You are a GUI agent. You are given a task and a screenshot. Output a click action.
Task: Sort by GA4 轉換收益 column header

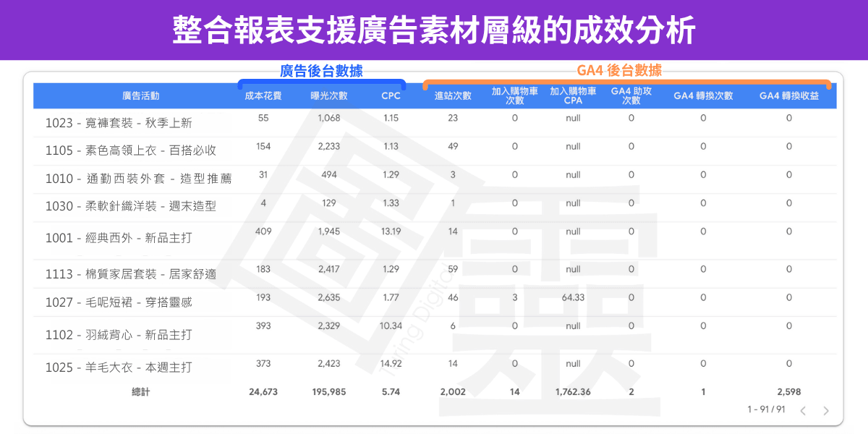[789, 95]
